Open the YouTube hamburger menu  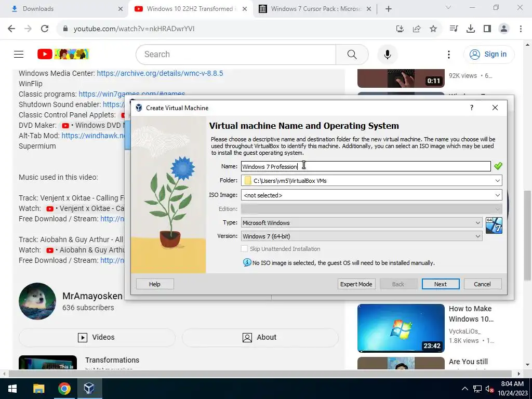click(x=19, y=54)
